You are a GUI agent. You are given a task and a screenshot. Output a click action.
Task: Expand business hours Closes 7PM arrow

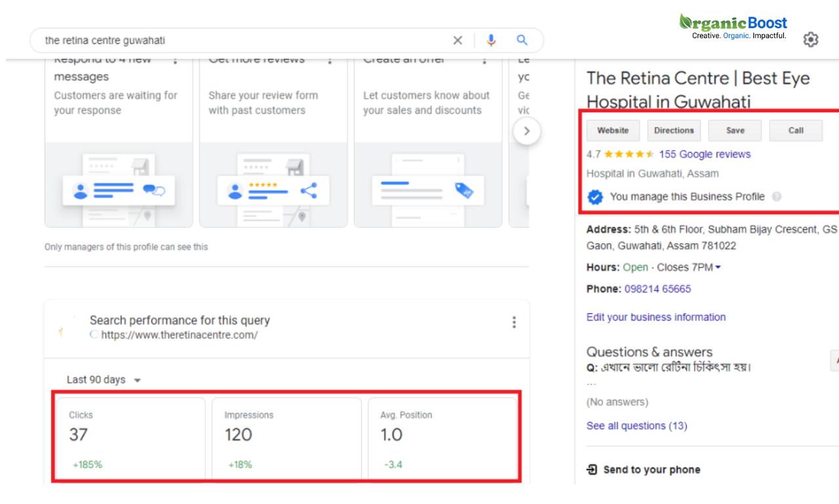tap(718, 267)
